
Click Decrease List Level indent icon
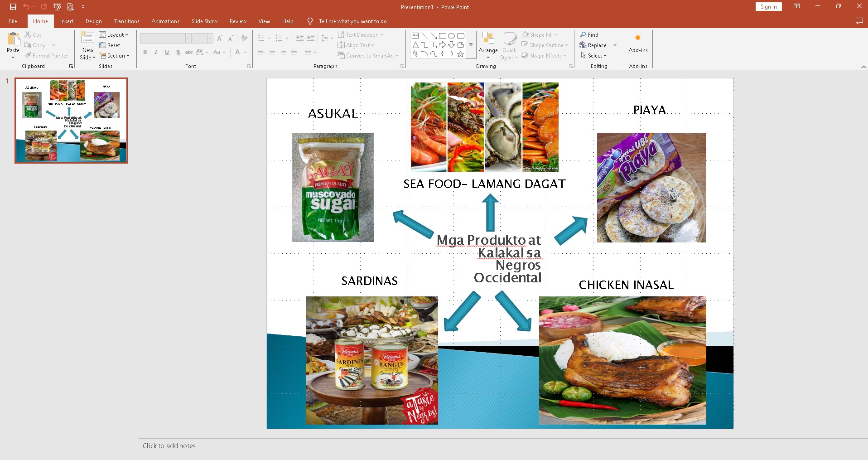(x=299, y=39)
